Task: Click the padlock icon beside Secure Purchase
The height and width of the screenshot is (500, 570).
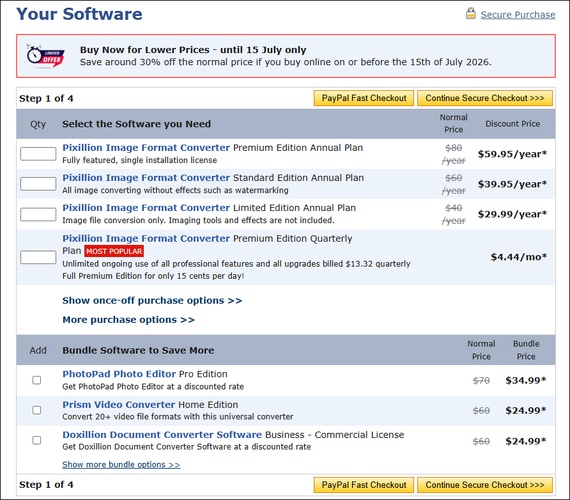Action: pyautogui.click(x=471, y=13)
